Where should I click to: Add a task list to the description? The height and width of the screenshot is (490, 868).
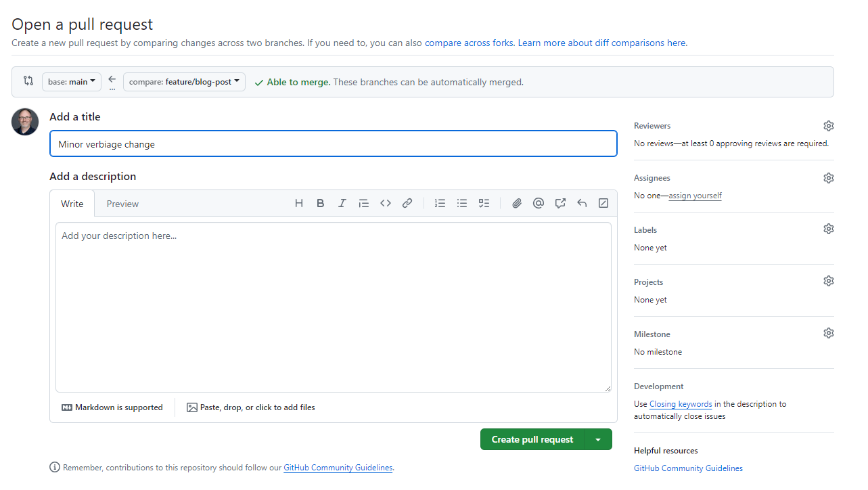[484, 202]
